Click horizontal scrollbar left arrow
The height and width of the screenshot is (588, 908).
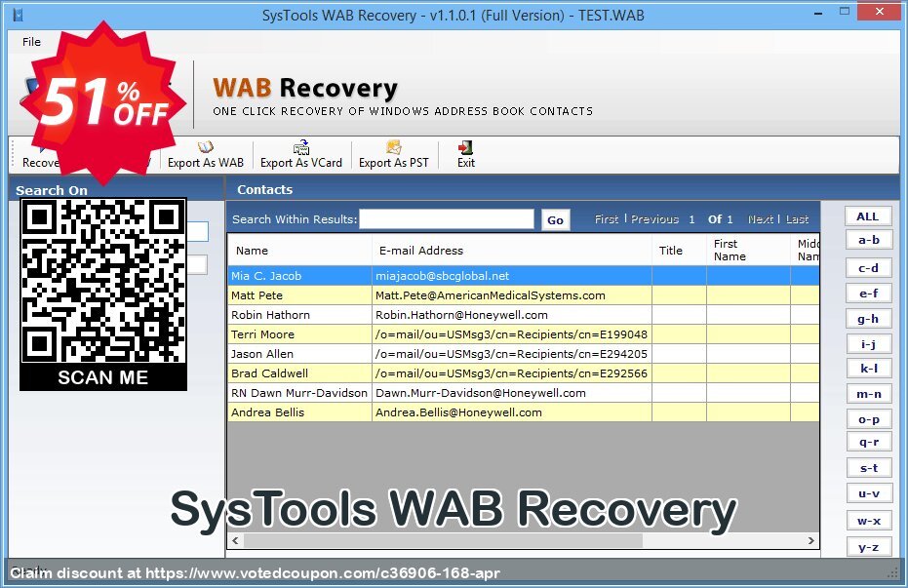pyautogui.click(x=235, y=540)
